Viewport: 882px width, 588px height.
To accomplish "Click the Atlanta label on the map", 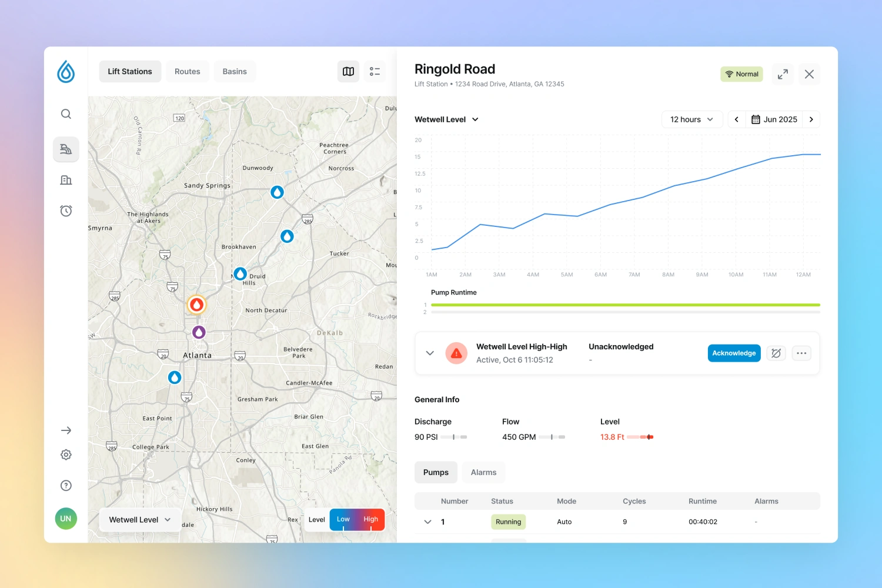I will pyautogui.click(x=197, y=356).
